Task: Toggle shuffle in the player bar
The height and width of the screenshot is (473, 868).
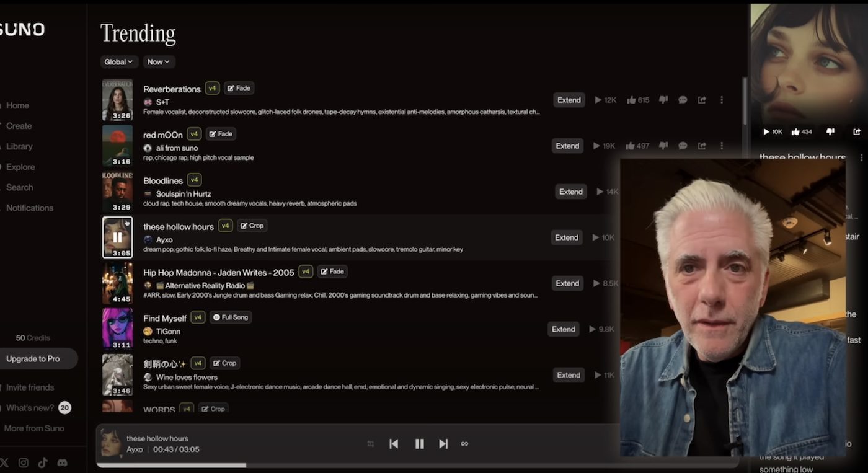Action: [x=371, y=444]
